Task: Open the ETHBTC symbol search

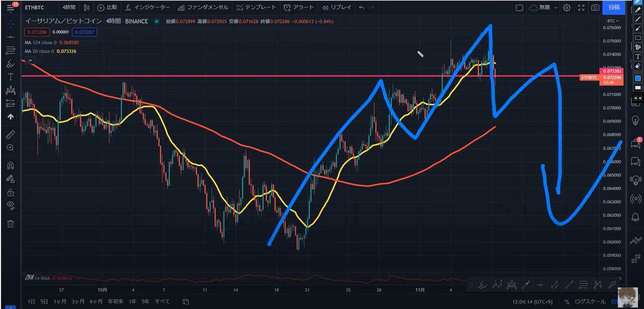Action: pyautogui.click(x=34, y=8)
